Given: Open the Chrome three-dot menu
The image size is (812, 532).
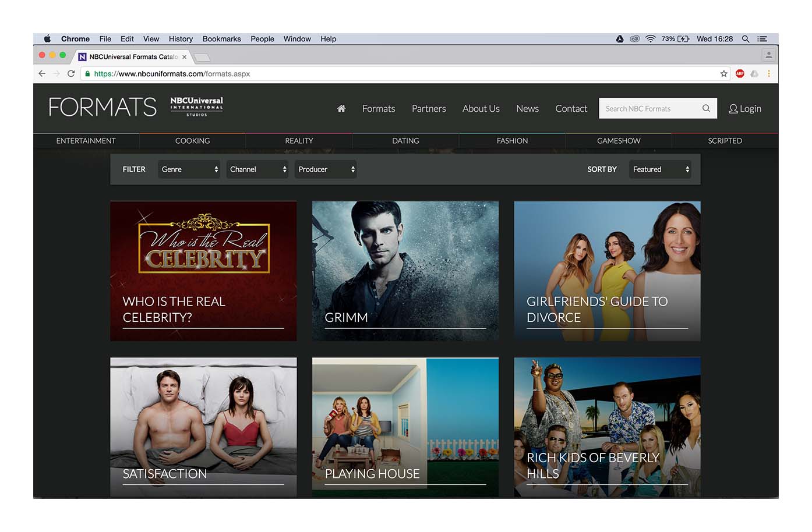Looking at the screenshot, I should pos(769,73).
